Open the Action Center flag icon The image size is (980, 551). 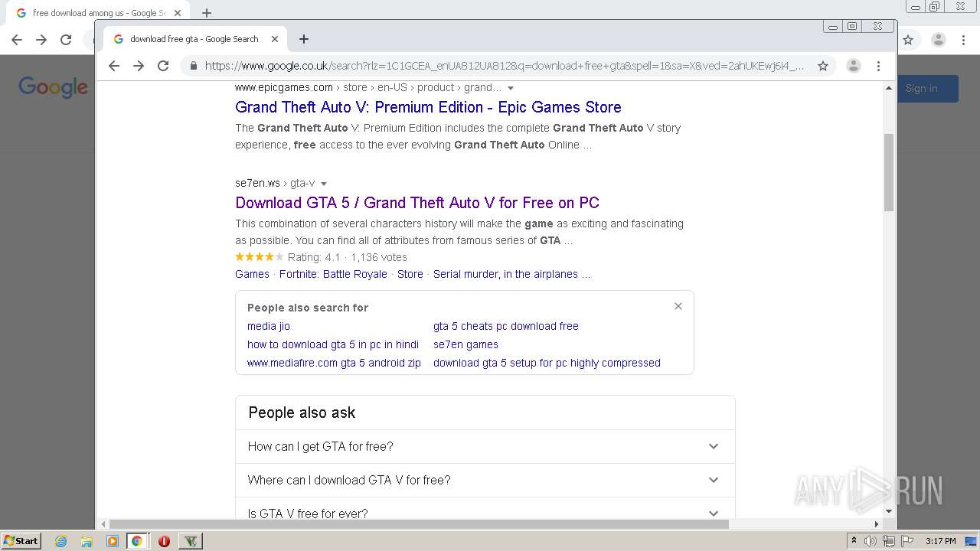tap(907, 541)
